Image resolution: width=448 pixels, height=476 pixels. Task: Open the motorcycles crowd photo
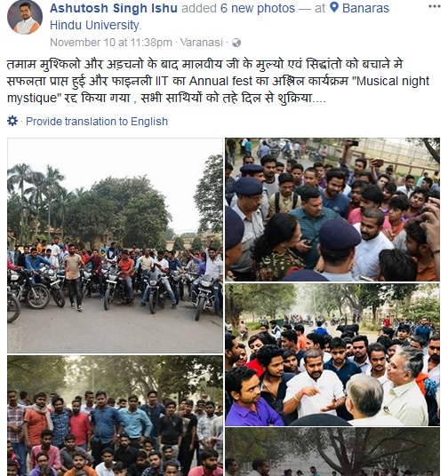[x=116, y=246]
